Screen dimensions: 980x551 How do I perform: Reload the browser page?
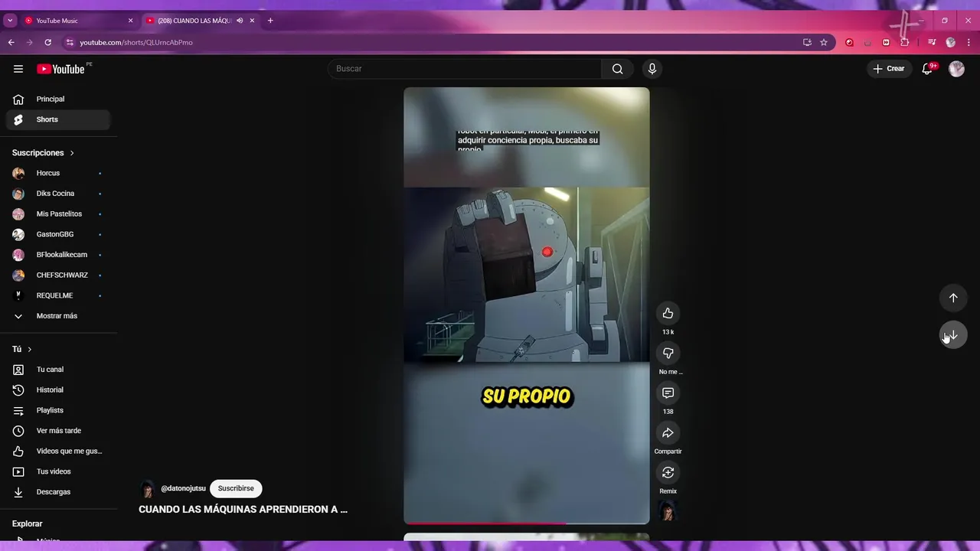coord(48,42)
